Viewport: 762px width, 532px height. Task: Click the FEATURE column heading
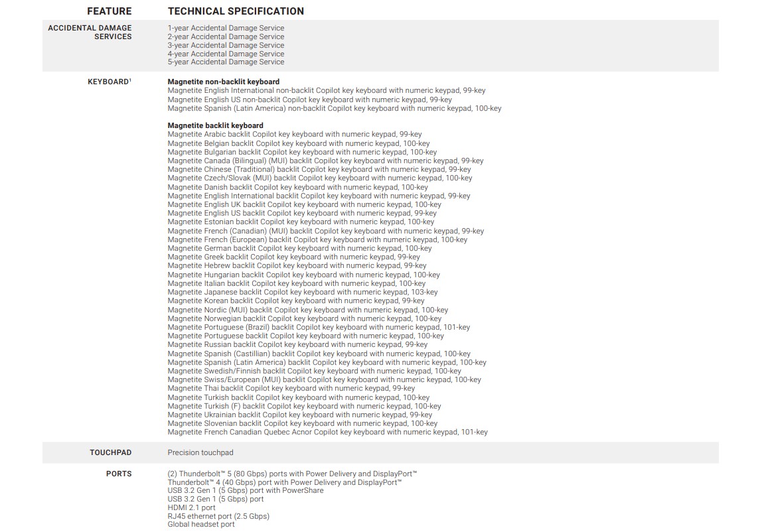point(110,11)
